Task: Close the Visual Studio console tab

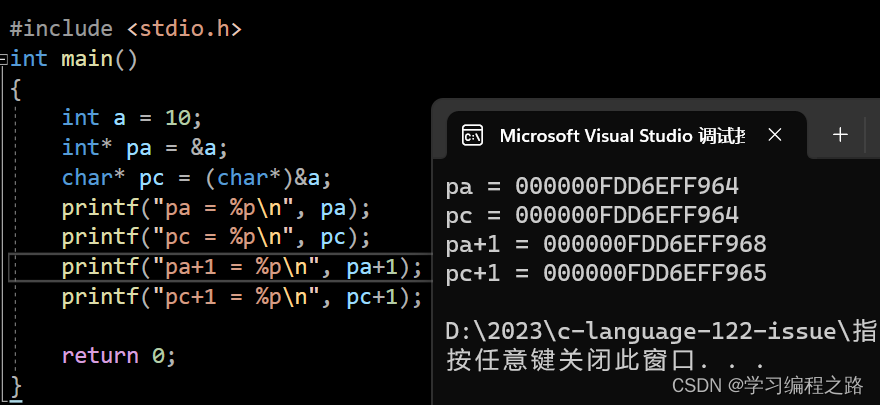Action: coord(774,135)
